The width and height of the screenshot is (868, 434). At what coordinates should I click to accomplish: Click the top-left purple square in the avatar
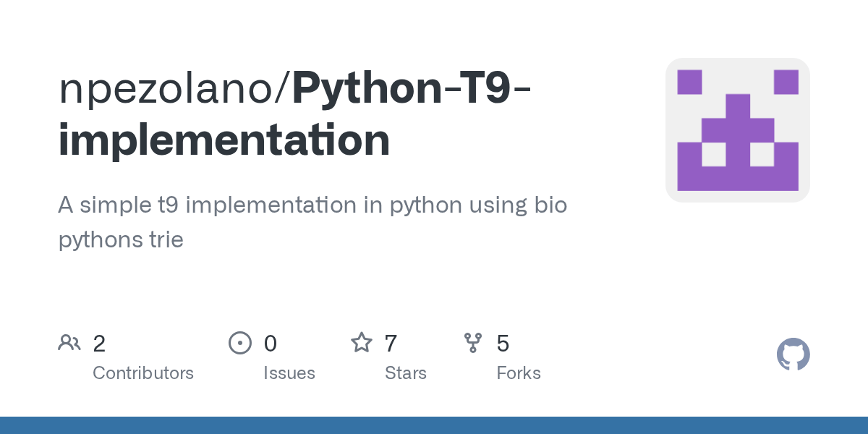coord(689,82)
